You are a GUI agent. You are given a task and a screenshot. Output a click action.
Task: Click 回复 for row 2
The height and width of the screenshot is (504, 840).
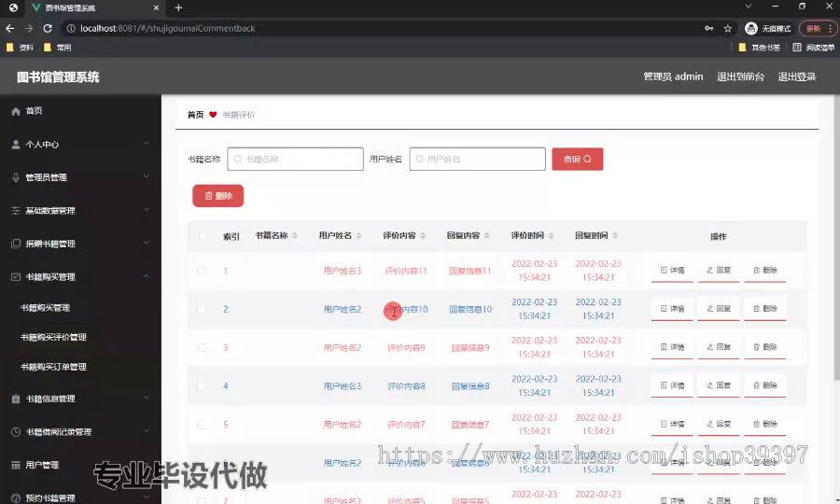point(719,309)
